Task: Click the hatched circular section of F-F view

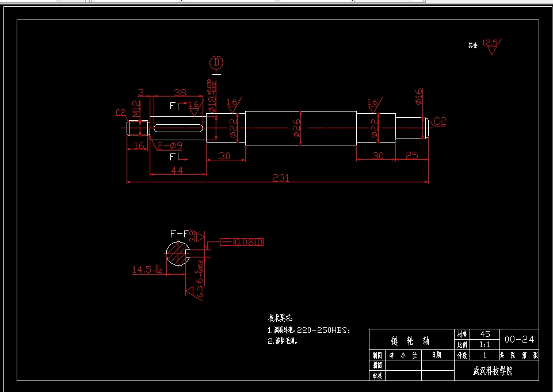Action: point(178,253)
